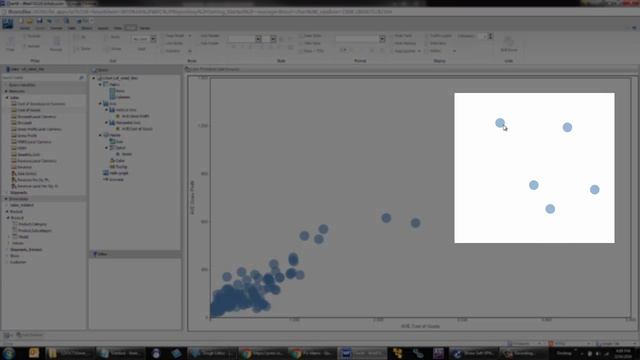Select the rightmost bubble in the white highlighted box
The image size is (640, 360).
coord(594,189)
